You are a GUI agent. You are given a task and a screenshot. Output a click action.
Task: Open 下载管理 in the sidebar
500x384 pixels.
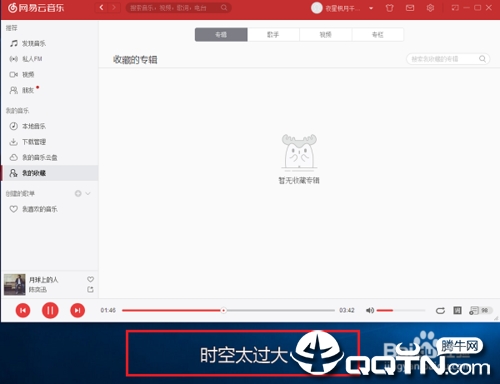pos(49,142)
